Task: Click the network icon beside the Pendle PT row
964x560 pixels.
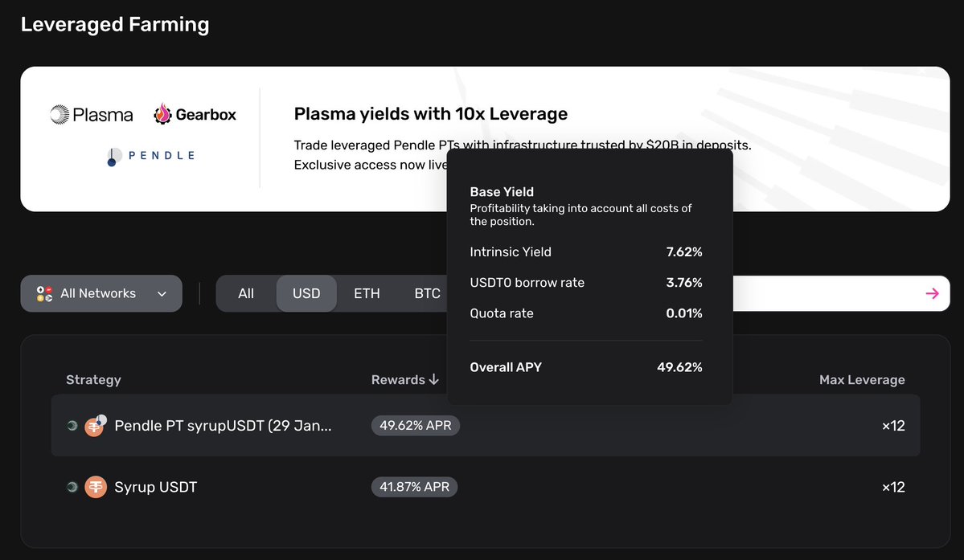Action: point(72,426)
